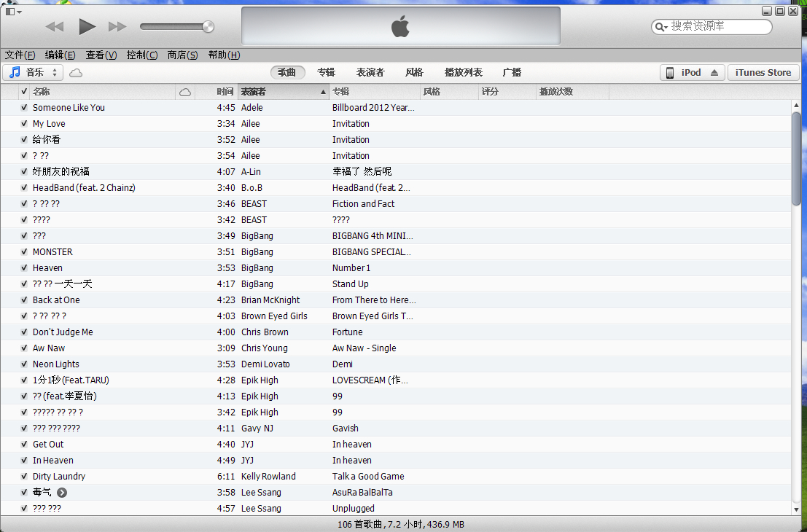The width and height of the screenshot is (807, 532).
Task: Uncheck the Neon Lights checkbox
Action: (23, 364)
